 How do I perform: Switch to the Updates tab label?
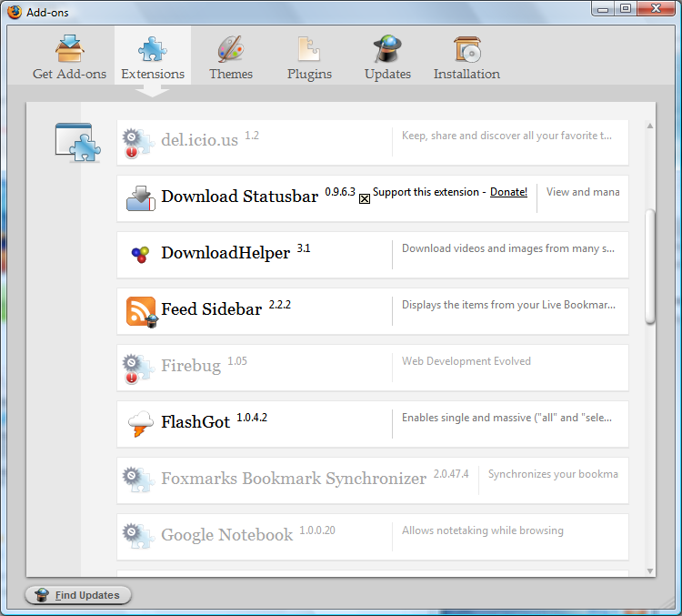387,75
